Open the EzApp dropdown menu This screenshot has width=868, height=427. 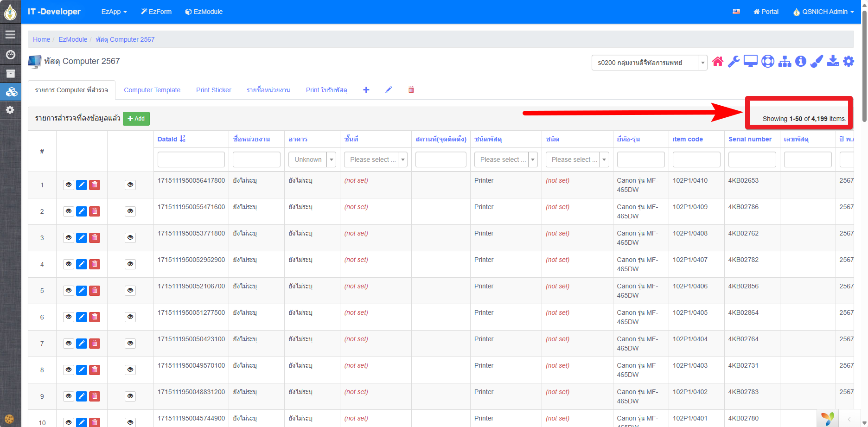point(114,12)
